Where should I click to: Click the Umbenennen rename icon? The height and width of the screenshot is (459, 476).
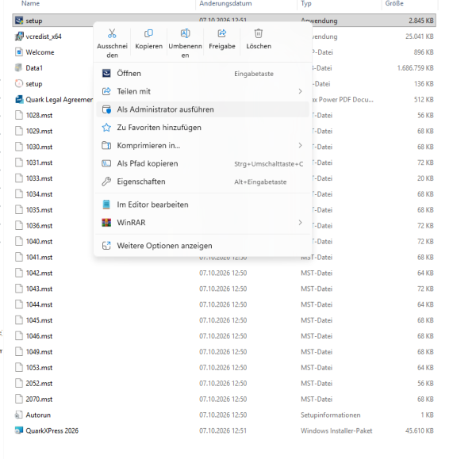coord(185,33)
